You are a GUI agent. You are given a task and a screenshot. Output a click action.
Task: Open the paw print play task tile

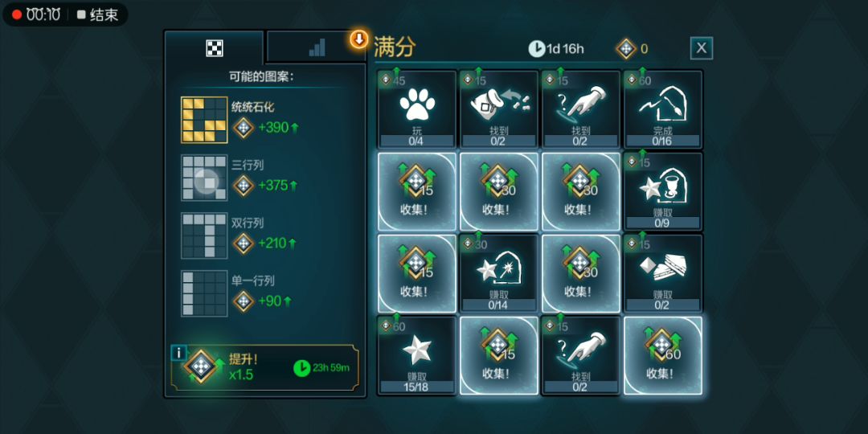pyautogui.click(x=417, y=109)
